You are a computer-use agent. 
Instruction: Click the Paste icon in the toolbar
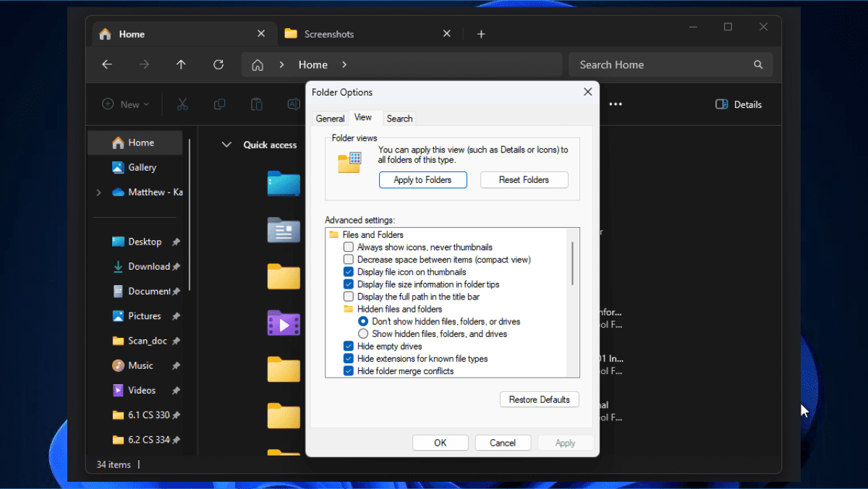click(257, 104)
